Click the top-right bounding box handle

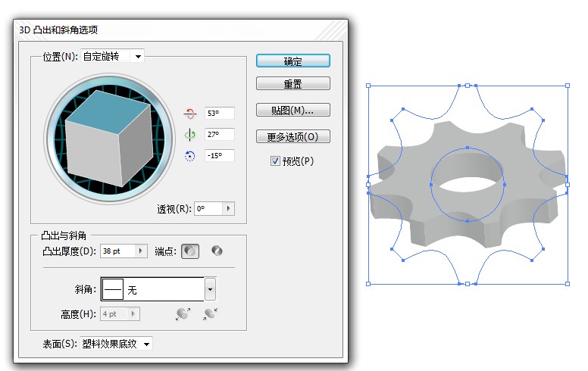pos(568,86)
